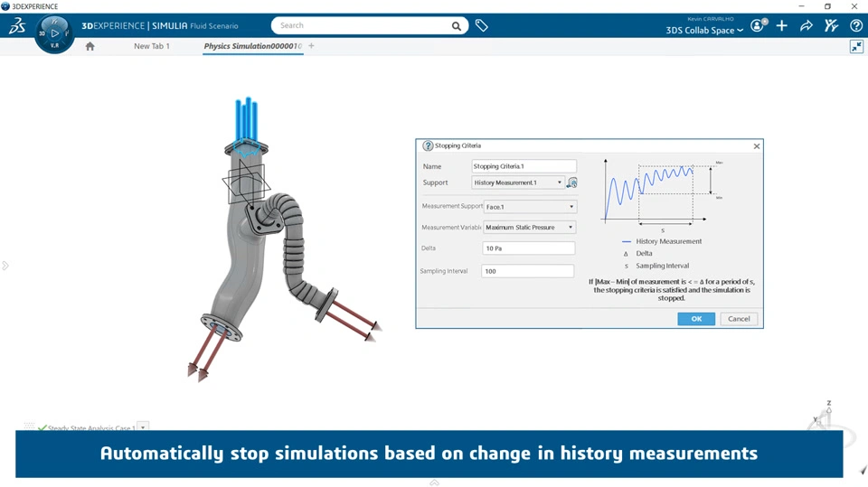Open the tag browser icon
The image size is (868, 487).
pyautogui.click(x=482, y=26)
